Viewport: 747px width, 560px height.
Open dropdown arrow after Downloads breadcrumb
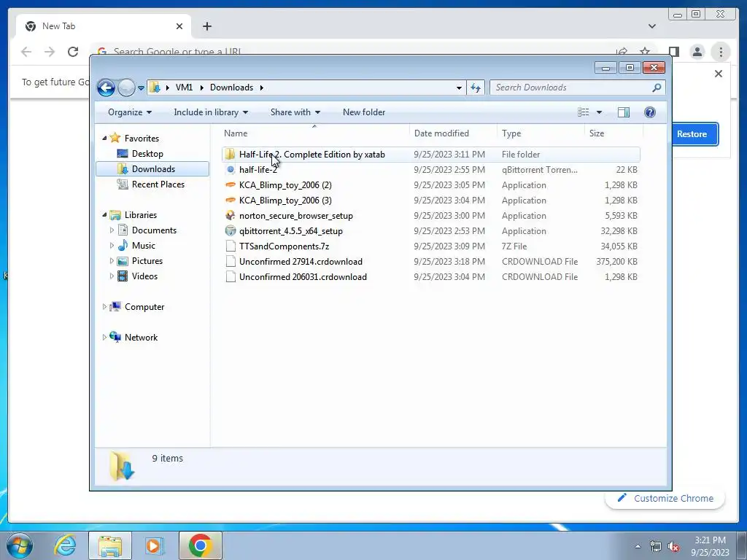(262, 87)
